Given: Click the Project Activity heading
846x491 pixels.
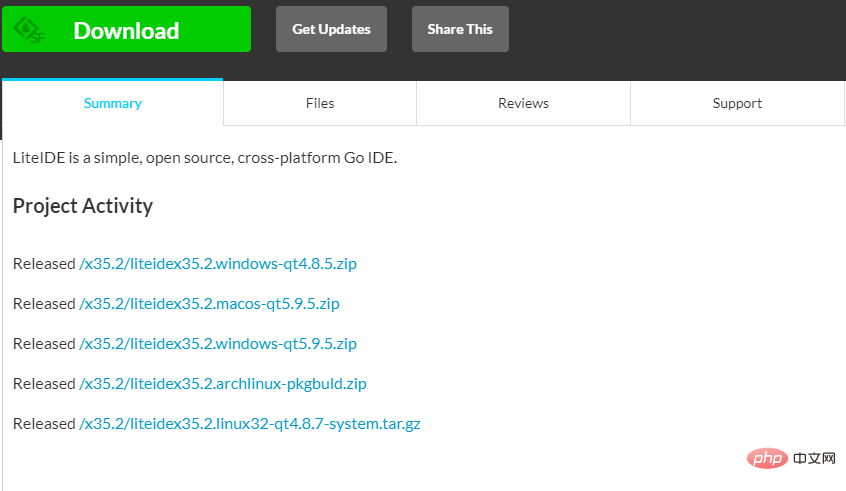Looking at the screenshot, I should click(83, 206).
